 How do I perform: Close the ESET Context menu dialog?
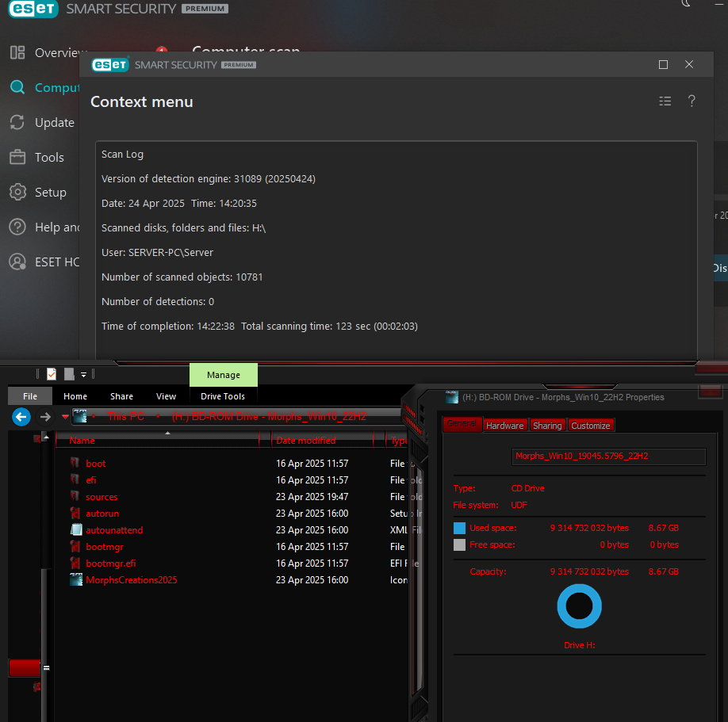click(x=689, y=64)
